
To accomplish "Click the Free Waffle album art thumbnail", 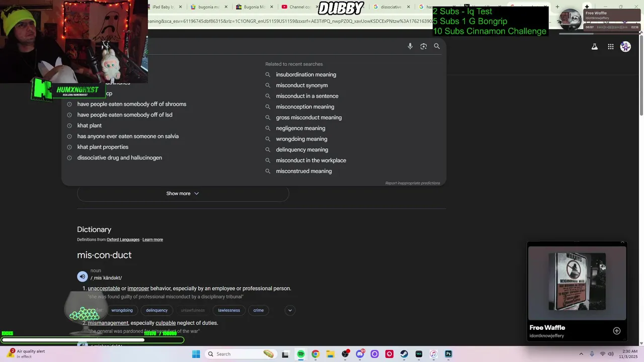I will click(577, 283).
